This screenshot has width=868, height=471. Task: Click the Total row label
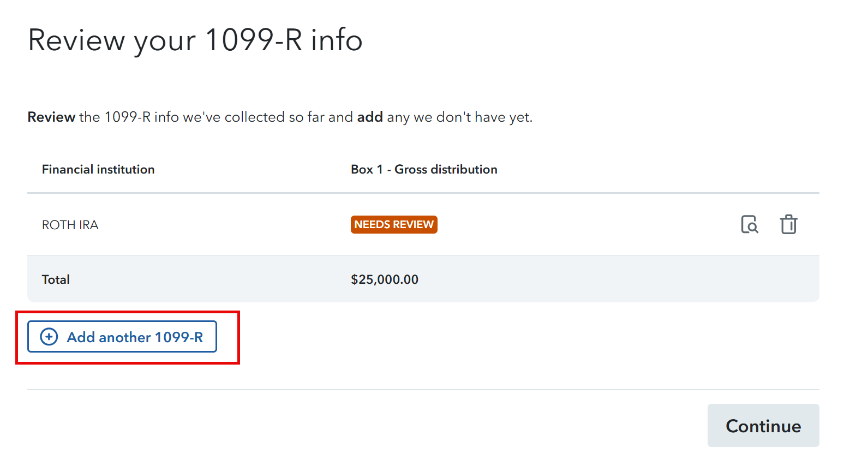click(56, 279)
